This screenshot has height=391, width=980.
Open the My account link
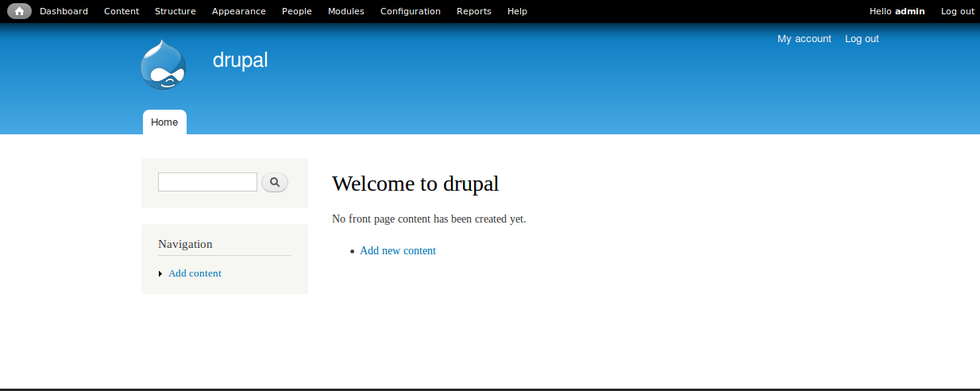click(x=804, y=39)
